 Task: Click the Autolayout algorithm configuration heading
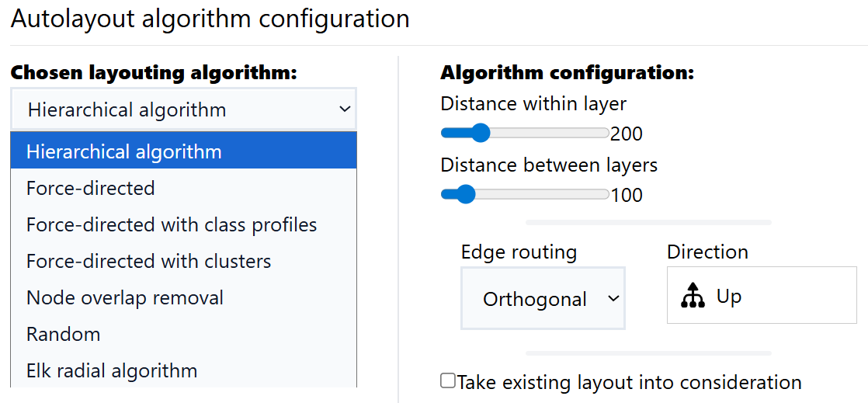[x=210, y=19]
